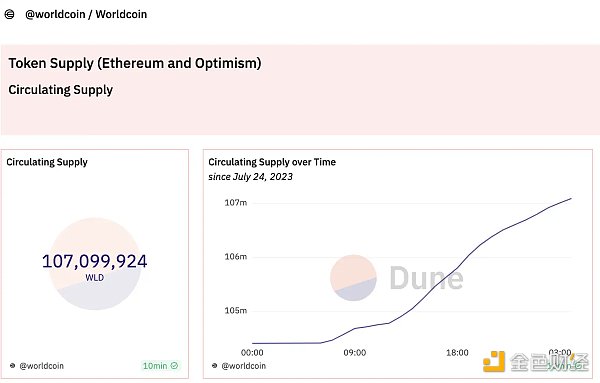
Task: Click the small author icon in counter card footer
Action: (13, 366)
